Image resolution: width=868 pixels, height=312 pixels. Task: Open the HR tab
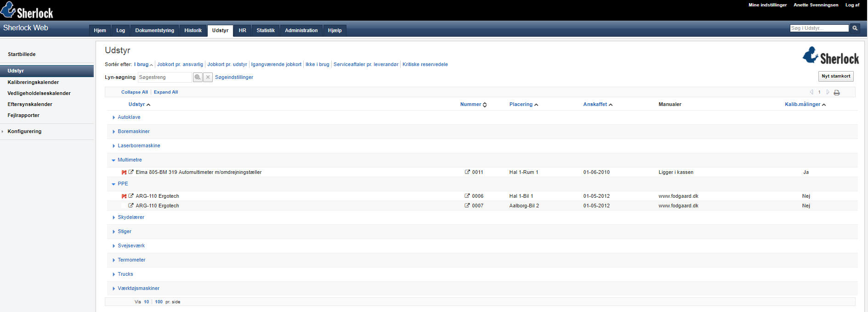[x=242, y=30]
